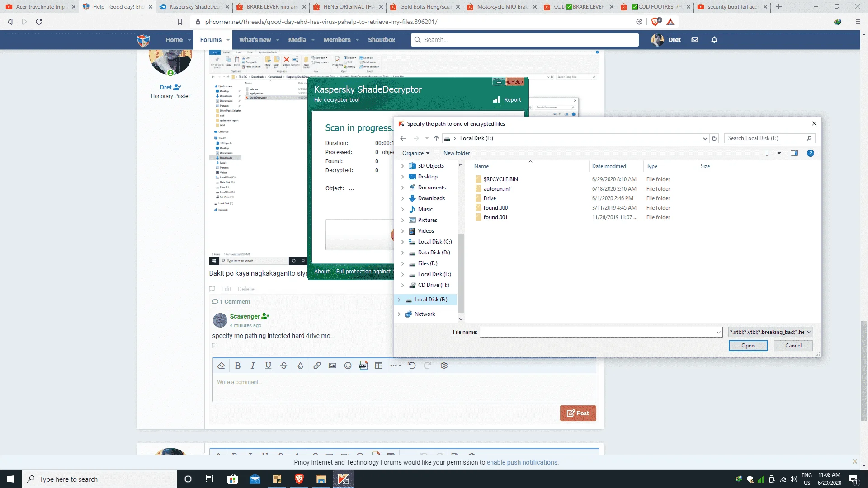Open more editor options ellipsis dropdown
Screen dimensions: 868x488
[396, 366]
